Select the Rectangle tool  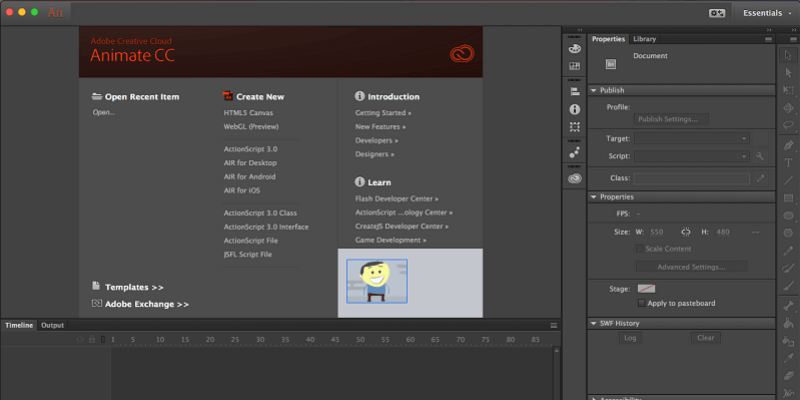point(788,198)
